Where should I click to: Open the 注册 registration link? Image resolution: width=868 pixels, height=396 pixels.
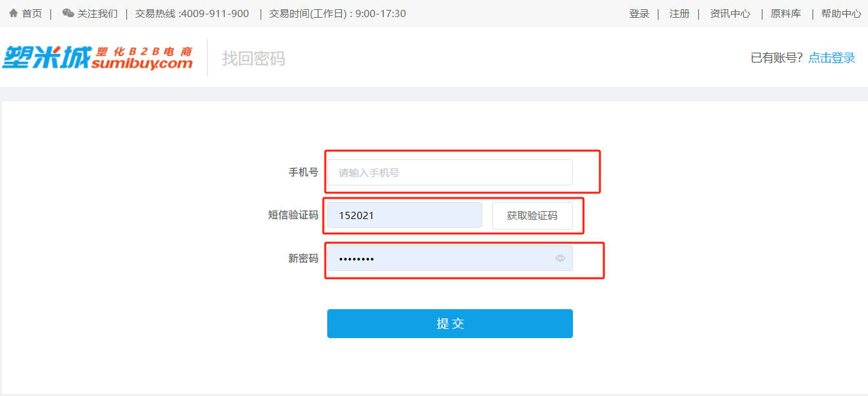pos(679,14)
